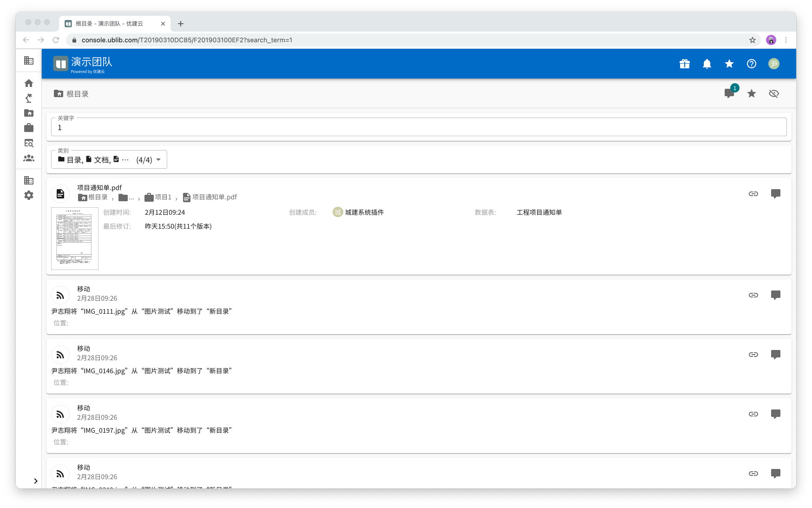
Task: Click the gift icon in header
Action: click(x=684, y=64)
